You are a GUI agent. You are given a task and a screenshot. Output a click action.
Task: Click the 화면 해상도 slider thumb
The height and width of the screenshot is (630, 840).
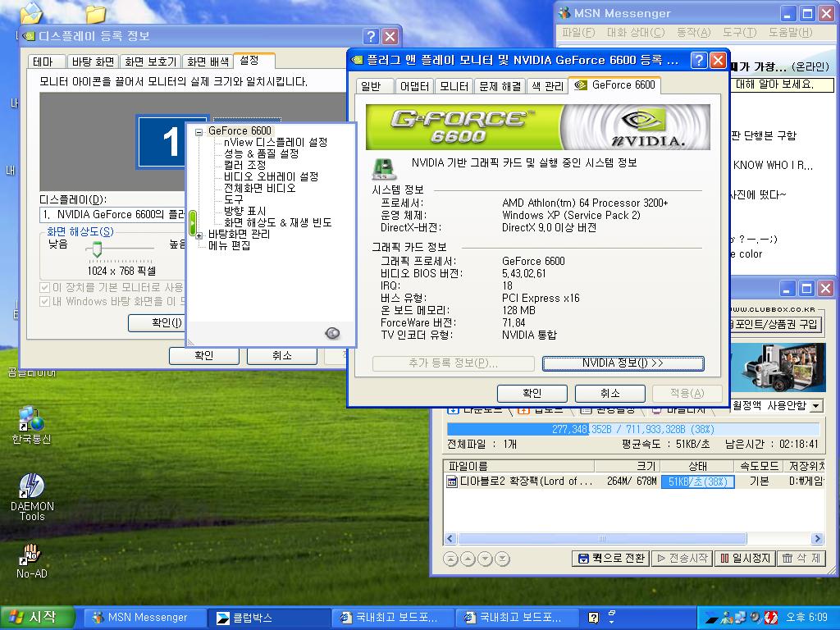(97, 249)
